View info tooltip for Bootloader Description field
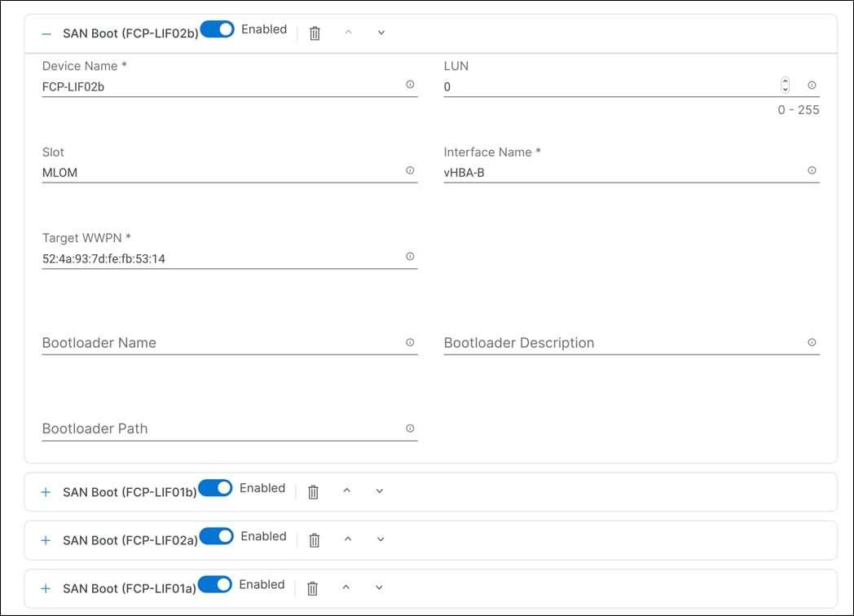This screenshot has height=616, width=854. (x=812, y=342)
